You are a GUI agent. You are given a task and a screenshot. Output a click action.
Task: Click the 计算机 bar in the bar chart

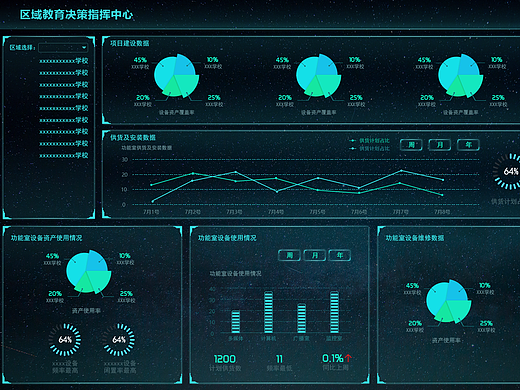click(268, 312)
